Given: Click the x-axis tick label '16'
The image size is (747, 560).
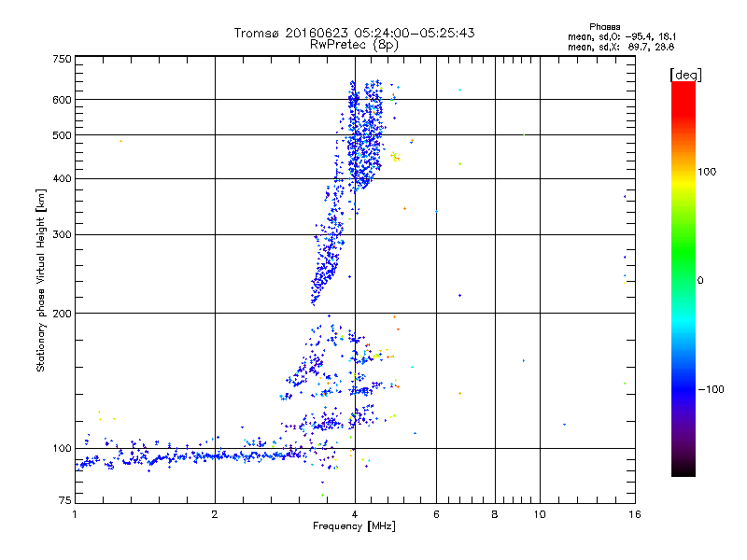Looking at the screenshot, I should (x=635, y=514).
